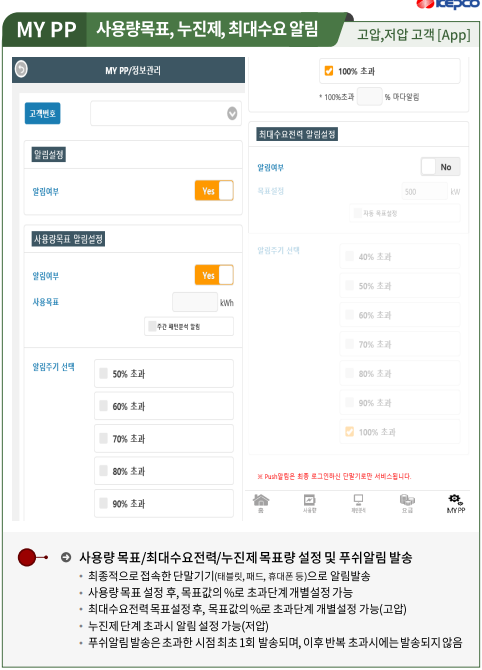The width and height of the screenshot is (482, 670).
Task: Check the right panel 50% 초과 option
Action: tap(350, 285)
